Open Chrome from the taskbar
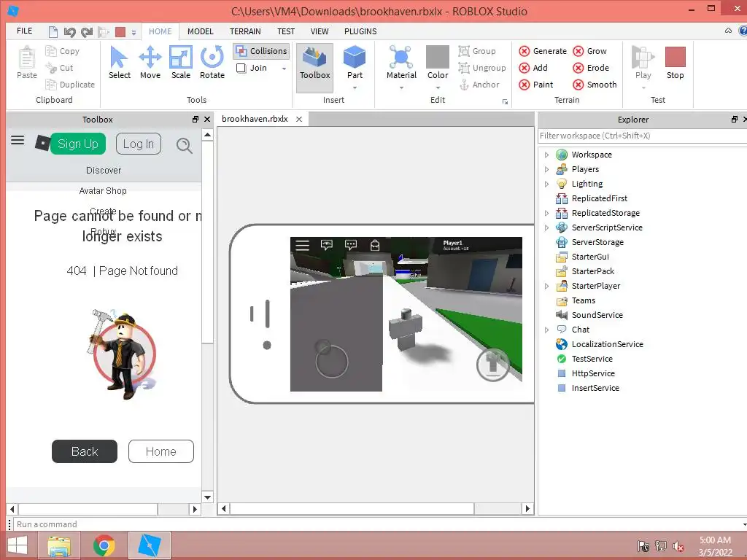Viewport: 747px width, 560px height. point(104,545)
